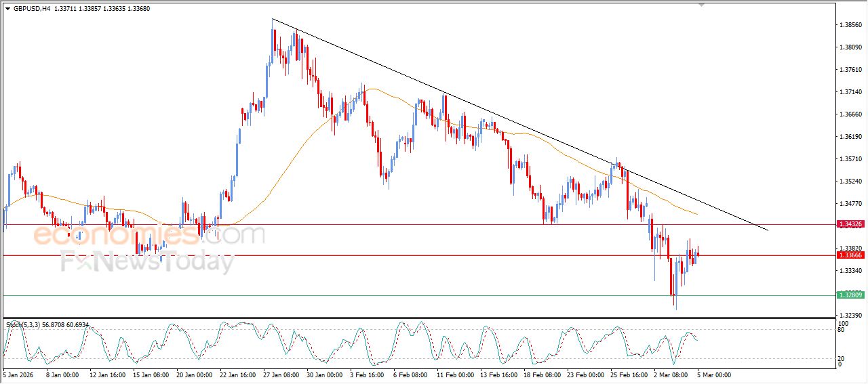This screenshot has width=868, height=384.
Task: Click the 1.32809 green price label
Action: [x=850, y=295]
